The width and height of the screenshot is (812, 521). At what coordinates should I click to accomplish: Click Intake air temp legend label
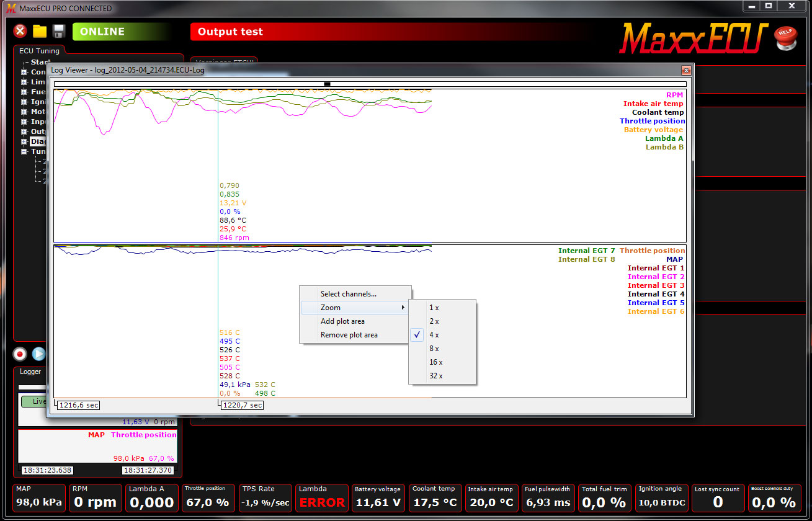653,104
